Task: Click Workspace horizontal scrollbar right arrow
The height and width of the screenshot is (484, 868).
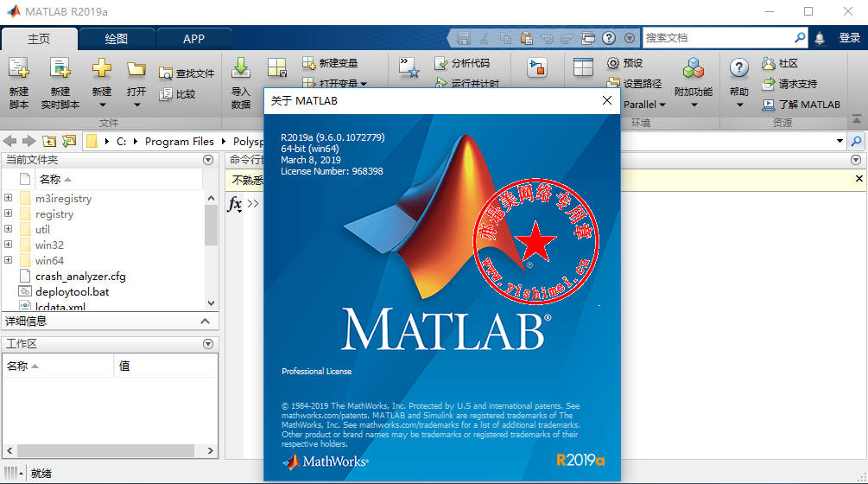Action: click(211, 451)
